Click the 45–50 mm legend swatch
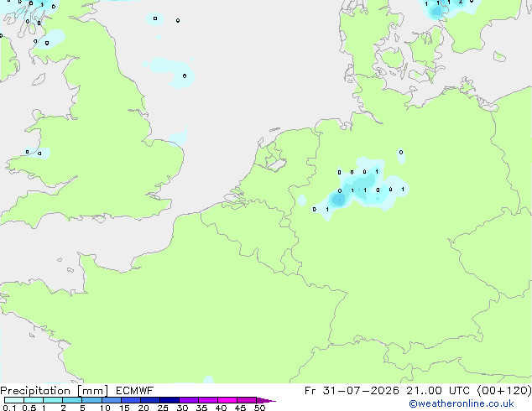This screenshot has height=411, width=532. coord(247,400)
